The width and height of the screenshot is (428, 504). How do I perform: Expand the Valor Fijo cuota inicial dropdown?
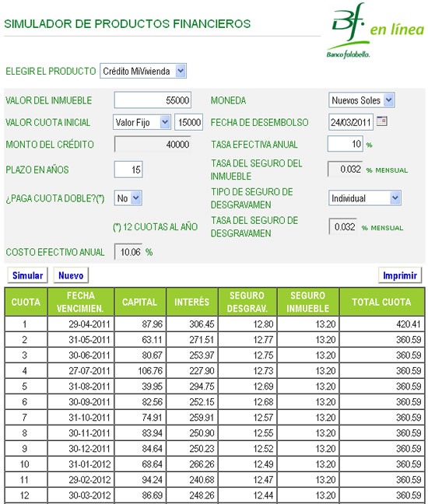point(142,122)
